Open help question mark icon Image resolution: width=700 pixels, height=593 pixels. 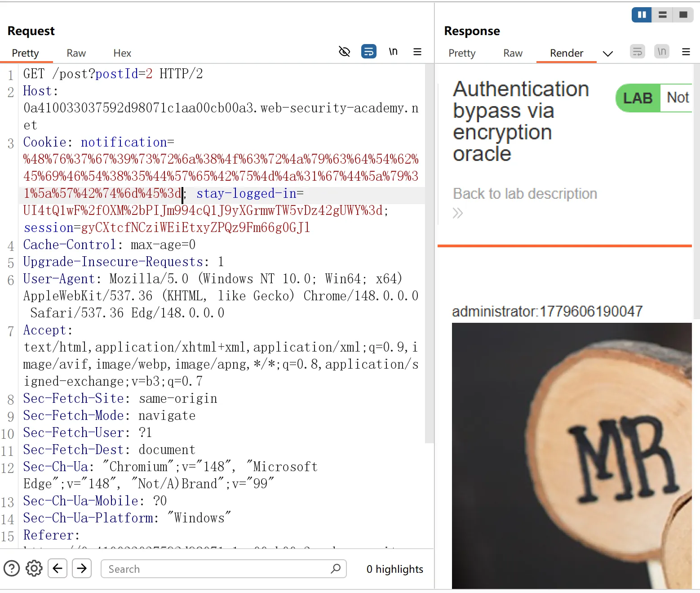pyautogui.click(x=12, y=569)
